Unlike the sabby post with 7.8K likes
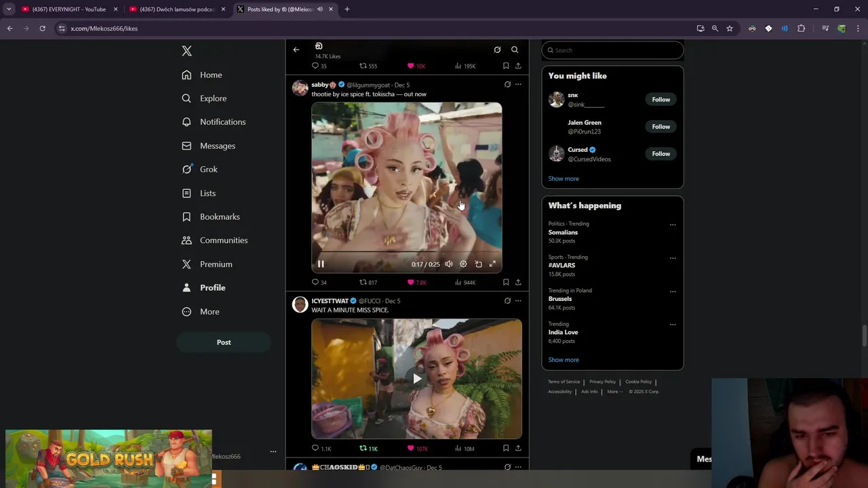The image size is (868, 488). (x=416, y=283)
